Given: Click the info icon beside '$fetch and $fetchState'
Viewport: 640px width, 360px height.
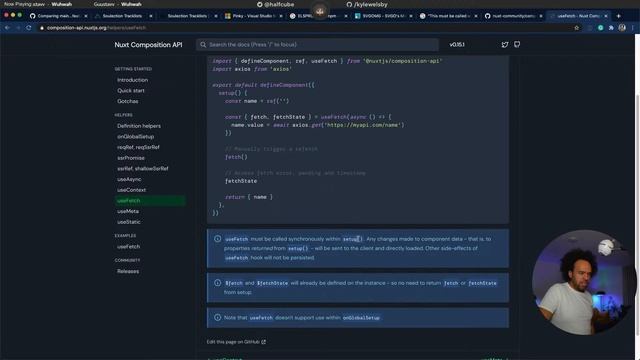Looking at the screenshot, I should (x=218, y=282).
